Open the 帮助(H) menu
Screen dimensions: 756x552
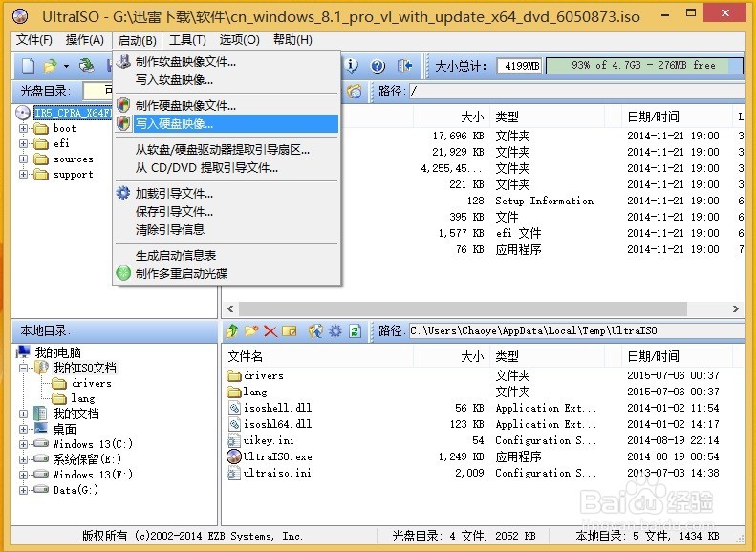[292, 40]
